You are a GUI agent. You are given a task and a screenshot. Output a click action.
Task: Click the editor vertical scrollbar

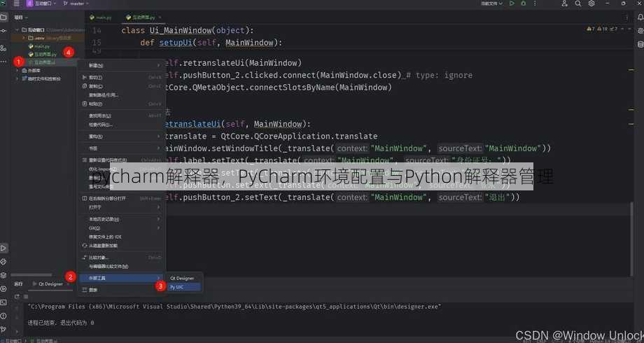pyautogui.click(x=631, y=239)
